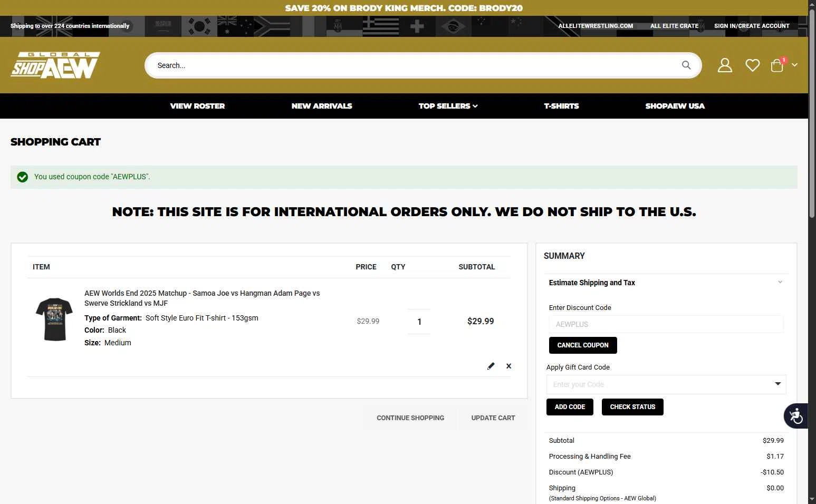This screenshot has height=504, width=816.
Task: Click the Add Code button
Action: tap(570, 407)
